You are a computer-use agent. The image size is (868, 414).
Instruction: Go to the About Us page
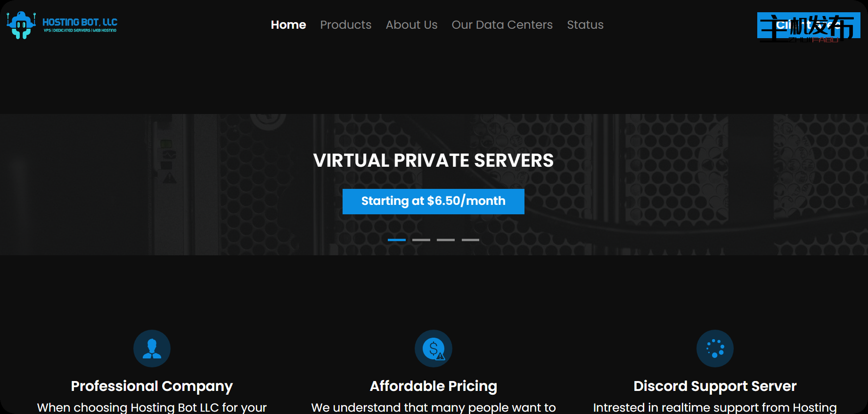411,25
